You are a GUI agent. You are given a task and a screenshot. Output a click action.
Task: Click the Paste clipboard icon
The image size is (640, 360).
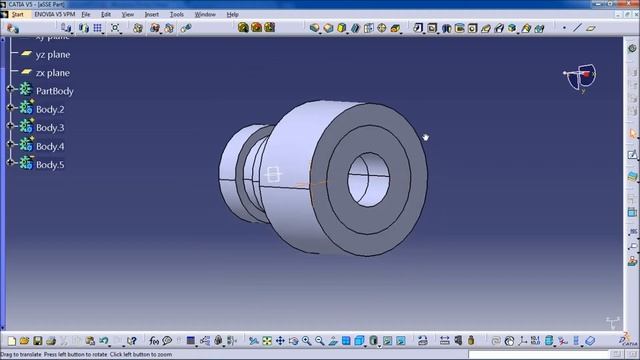[90, 341]
